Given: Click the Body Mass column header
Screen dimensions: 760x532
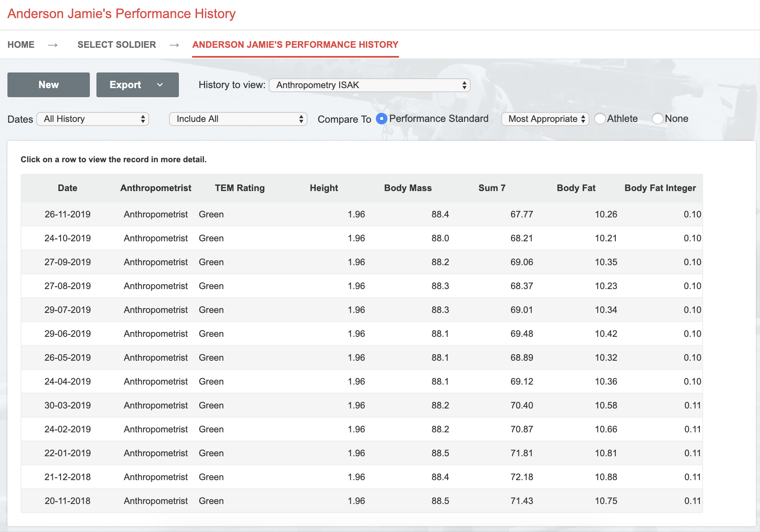Looking at the screenshot, I should click(408, 188).
